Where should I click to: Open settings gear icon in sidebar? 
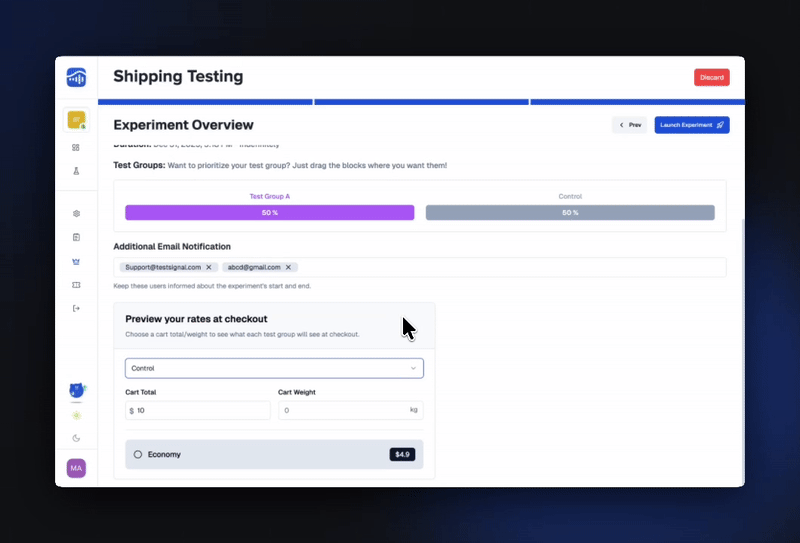coord(76,213)
